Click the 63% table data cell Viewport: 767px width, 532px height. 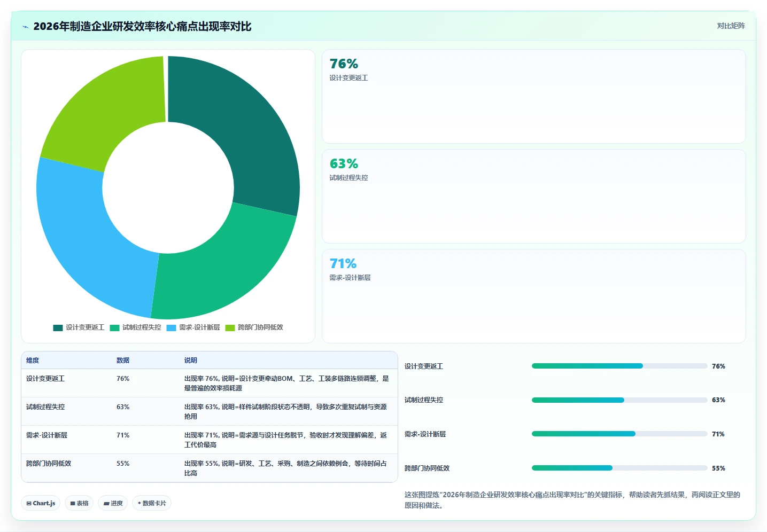(x=123, y=407)
